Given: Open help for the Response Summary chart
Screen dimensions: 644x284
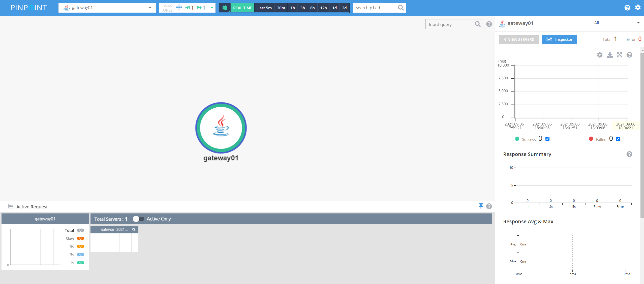Looking at the screenshot, I should click(629, 154).
